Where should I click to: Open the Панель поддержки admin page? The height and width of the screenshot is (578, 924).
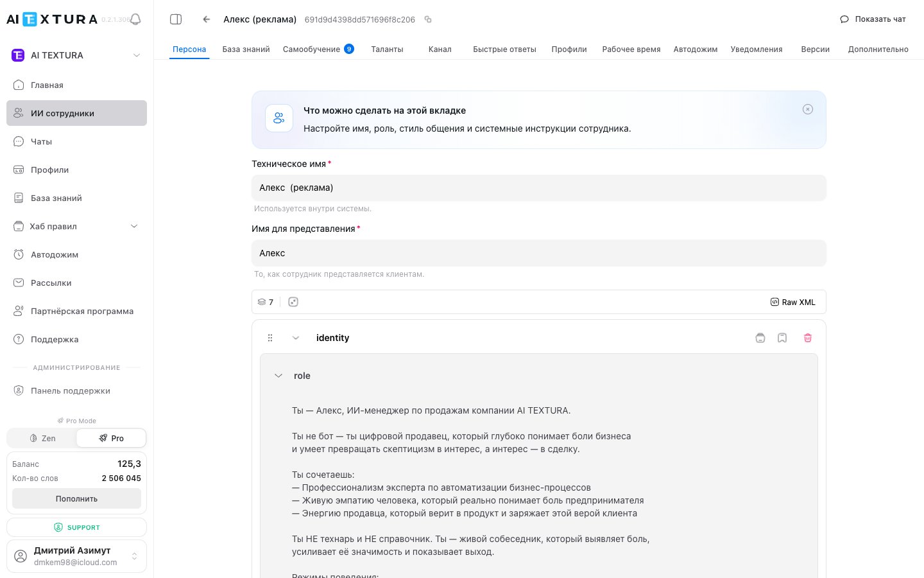pyautogui.click(x=76, y=390)
